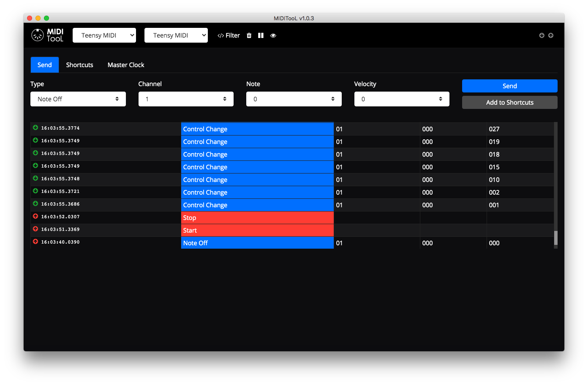Click the message log scrollbar thumb
The height and width of the screenshot is (385, 588).
click(555, 238)
